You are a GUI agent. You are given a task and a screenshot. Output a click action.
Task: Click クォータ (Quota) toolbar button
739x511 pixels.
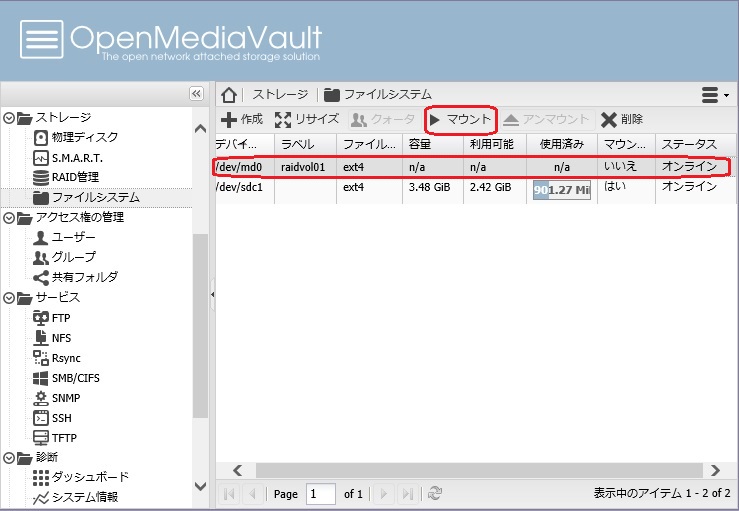point(384,119)
